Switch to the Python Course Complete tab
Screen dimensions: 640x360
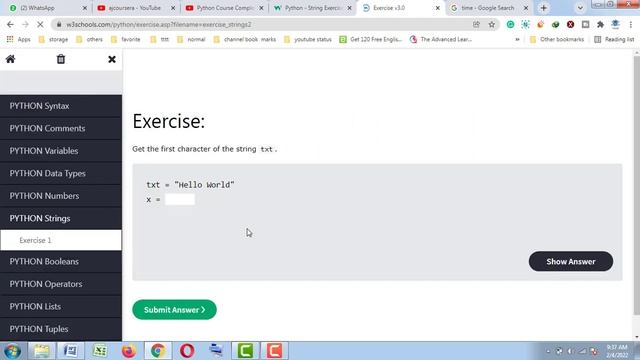click(x=223, y=8)
